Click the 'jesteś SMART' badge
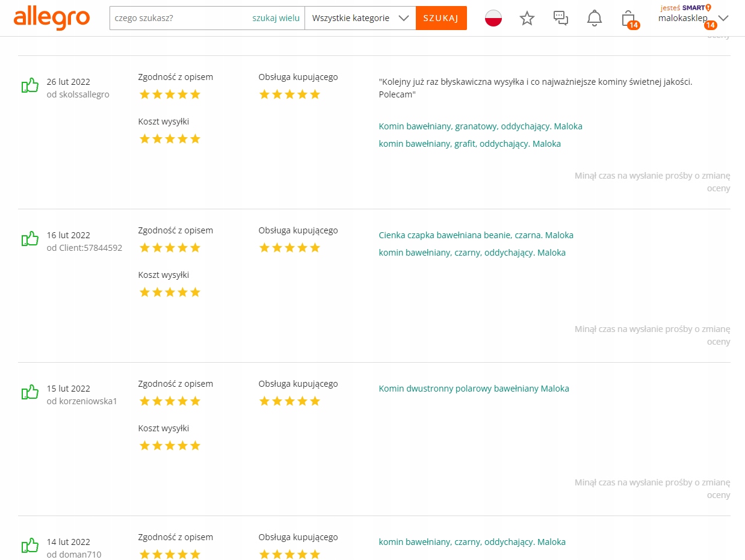Image resolution: width=745 pixels, height=560 pixels. [685, 8]
